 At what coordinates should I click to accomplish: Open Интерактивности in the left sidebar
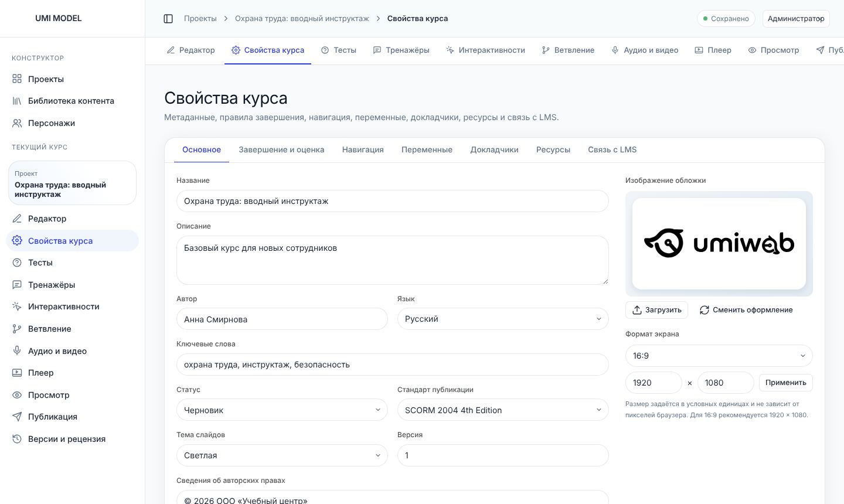tap(72, 307)
